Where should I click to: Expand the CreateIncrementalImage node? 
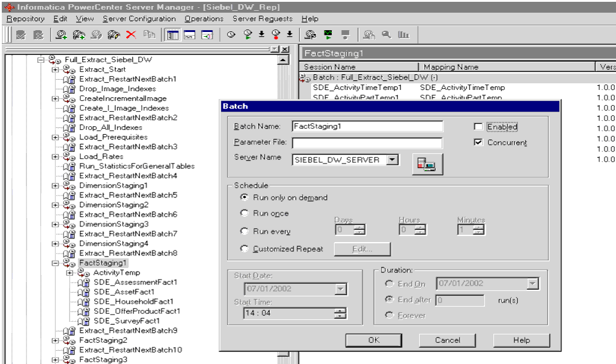[x=56, y=98]
